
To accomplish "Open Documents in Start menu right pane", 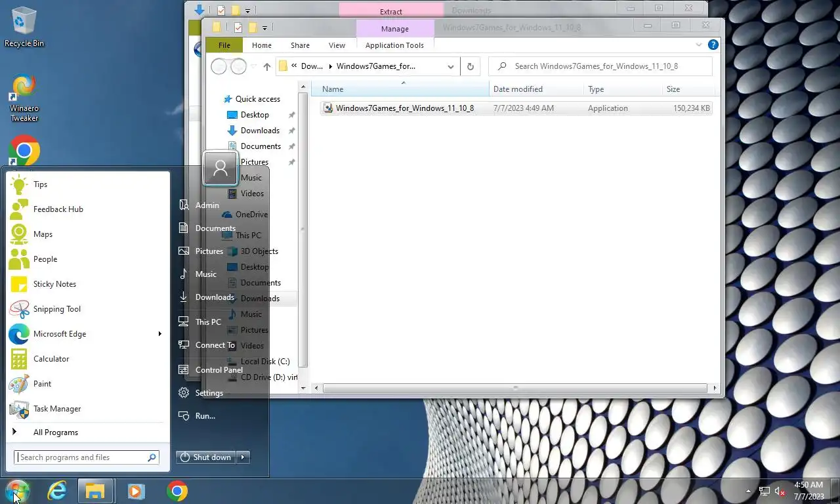I will (207, 228).
